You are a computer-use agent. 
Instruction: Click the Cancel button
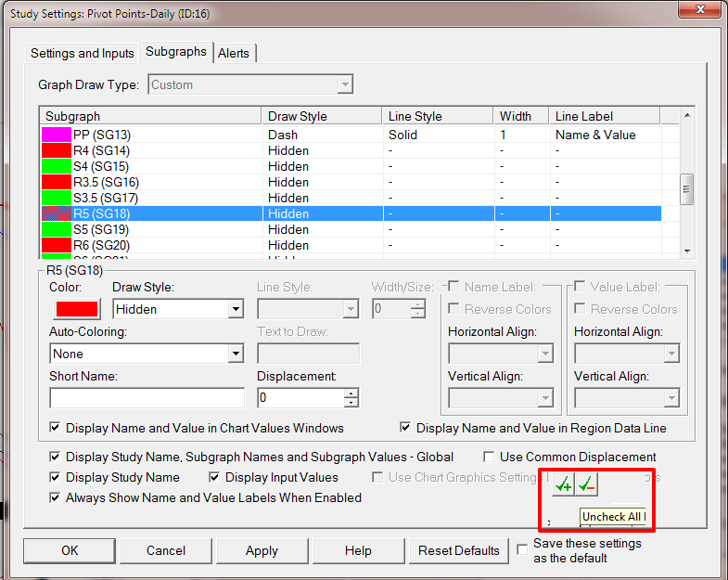tap(166, 550)
